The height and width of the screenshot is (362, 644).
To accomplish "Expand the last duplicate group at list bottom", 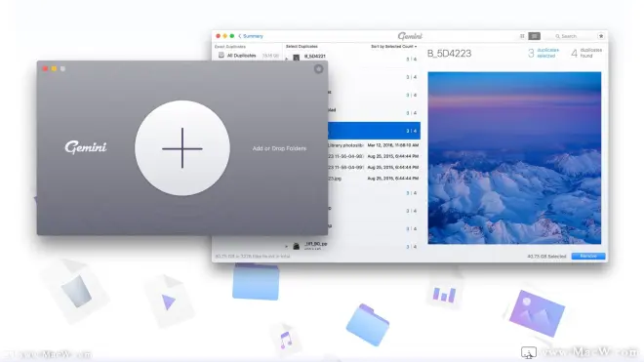I will click(287, 247).
